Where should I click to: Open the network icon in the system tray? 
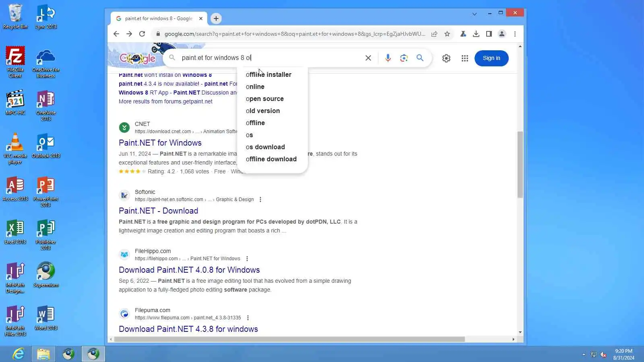[594, 354]
